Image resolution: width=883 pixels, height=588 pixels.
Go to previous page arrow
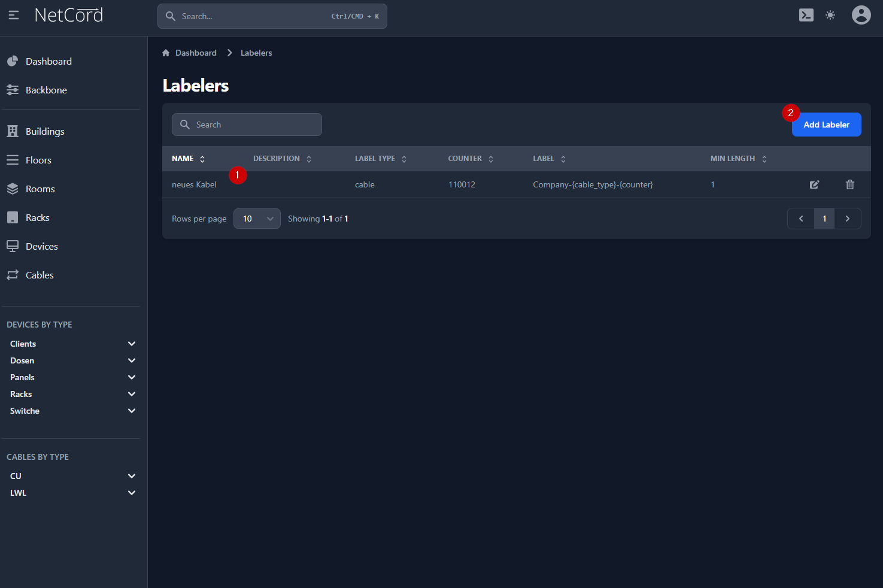point(801,219)
